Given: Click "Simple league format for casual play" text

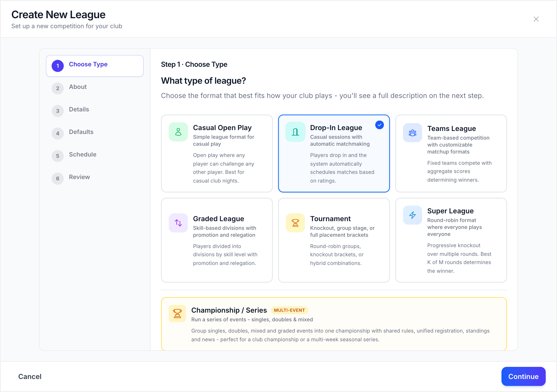Looking at the screenshot, I should coord(223,140).
